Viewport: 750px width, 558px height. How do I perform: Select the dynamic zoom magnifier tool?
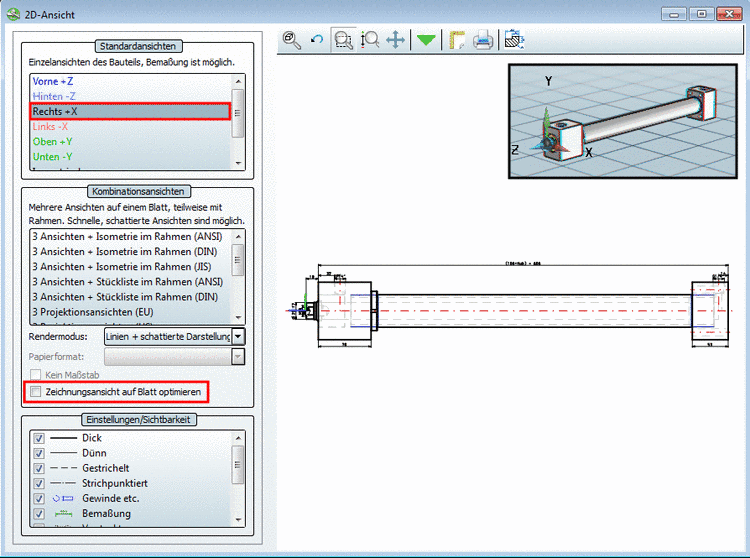[370, 40]
